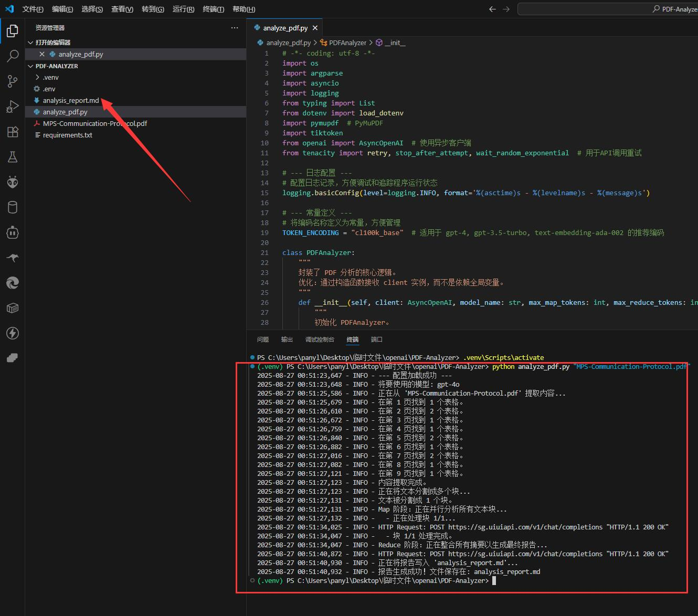Open the Testing flask view

(x=13, y=157)
